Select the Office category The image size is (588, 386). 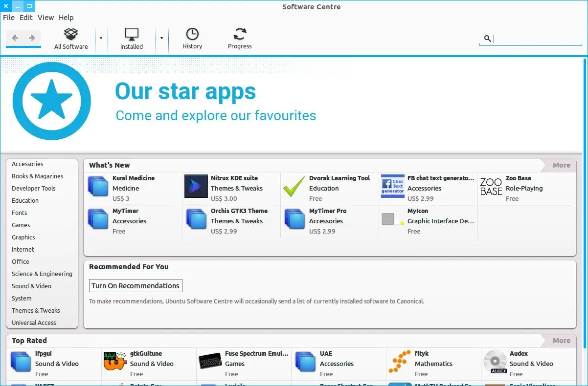click(x=21, y=262)
